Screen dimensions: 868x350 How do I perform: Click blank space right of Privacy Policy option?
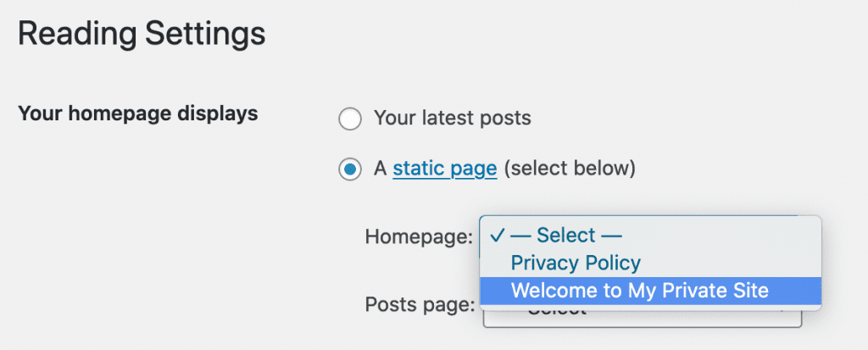729,263
